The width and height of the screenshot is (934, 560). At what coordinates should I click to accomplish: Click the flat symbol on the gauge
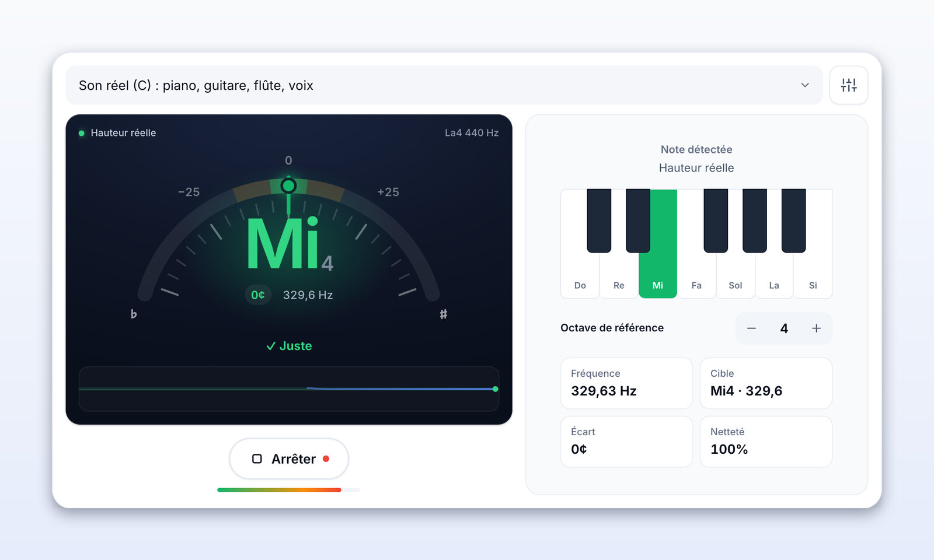point(134,314)
